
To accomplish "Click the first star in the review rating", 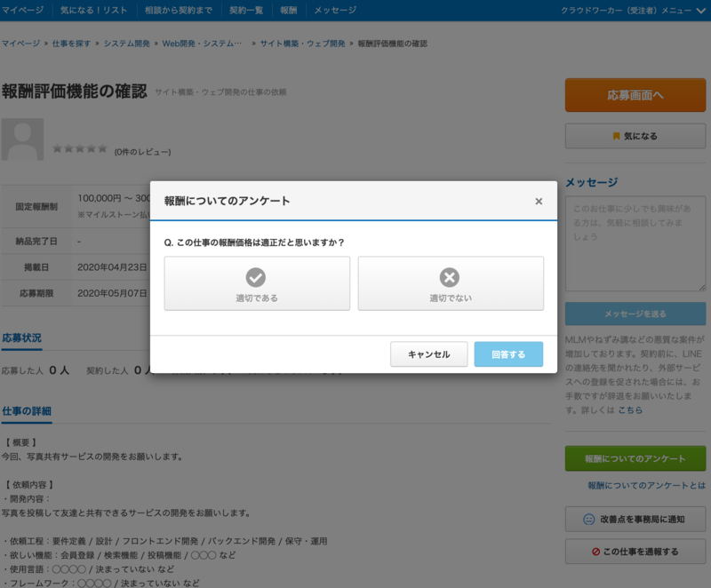I will [55, 150].
